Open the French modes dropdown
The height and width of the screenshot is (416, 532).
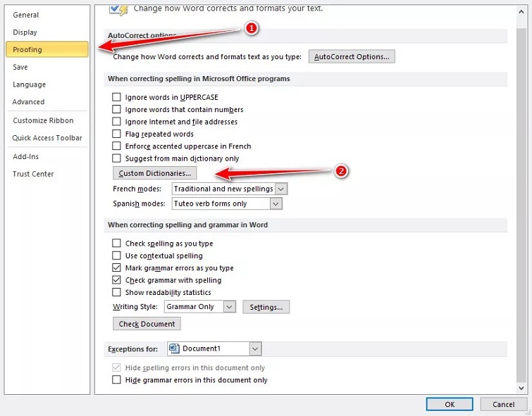(x=281, y=189)
